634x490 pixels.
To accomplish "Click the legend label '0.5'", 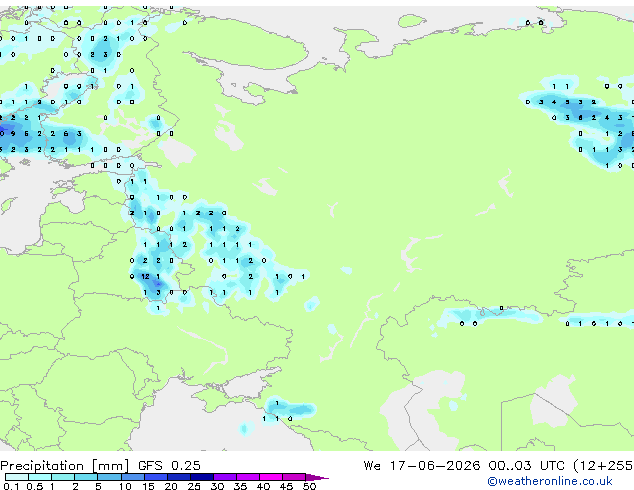I will point(34,486).
